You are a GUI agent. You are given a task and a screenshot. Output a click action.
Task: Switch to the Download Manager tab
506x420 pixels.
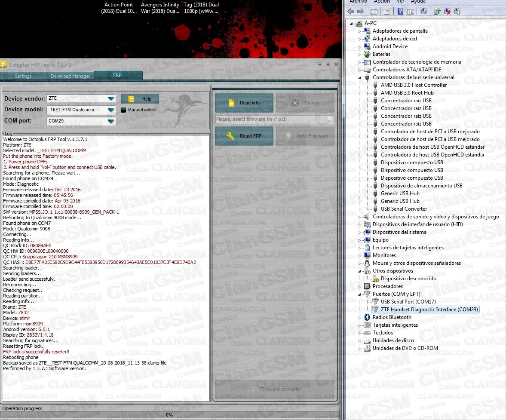[x=71, y=76]
